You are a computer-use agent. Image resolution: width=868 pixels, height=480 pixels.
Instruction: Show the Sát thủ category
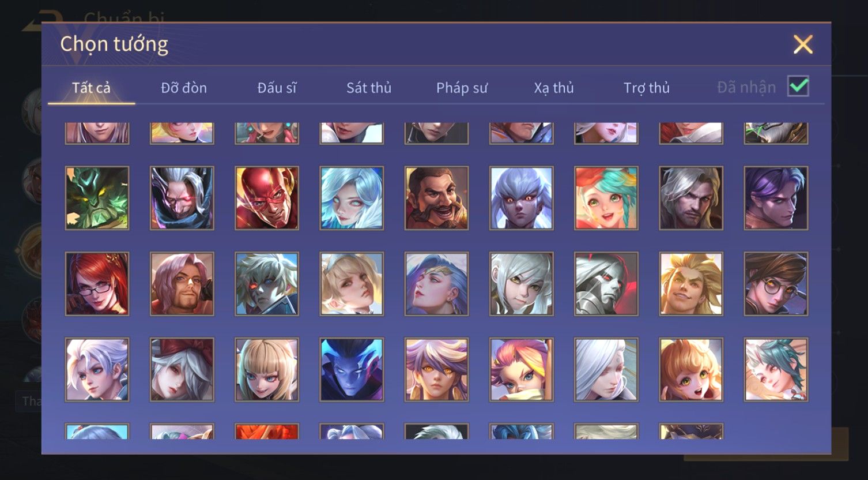pyautogui.click(x=369, y=88)
